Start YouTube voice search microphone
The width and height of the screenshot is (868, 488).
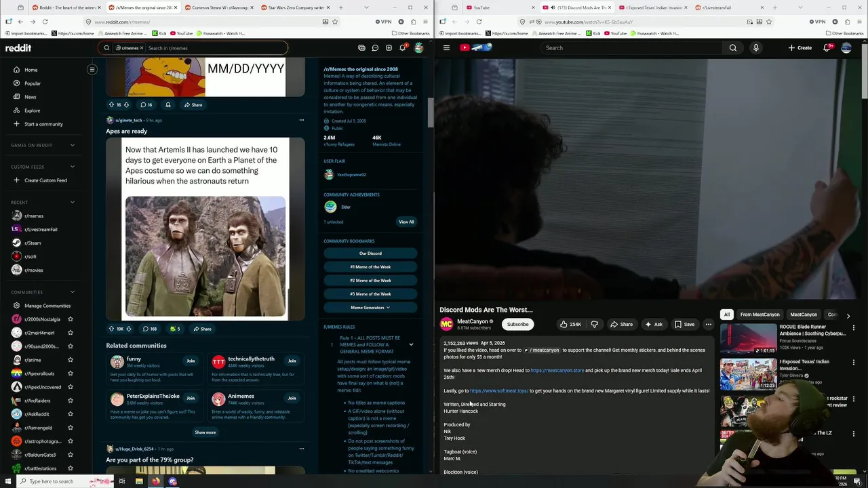(756, 48)
